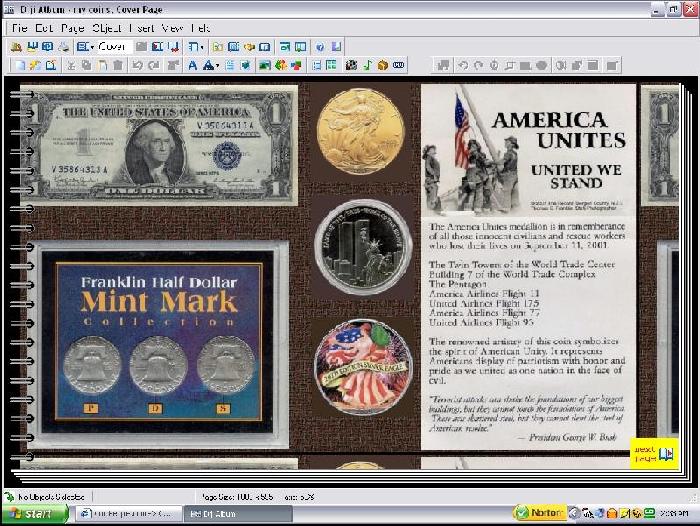
Task: Click the Dg Album taskbar button
Action: (x=238, y=513)
